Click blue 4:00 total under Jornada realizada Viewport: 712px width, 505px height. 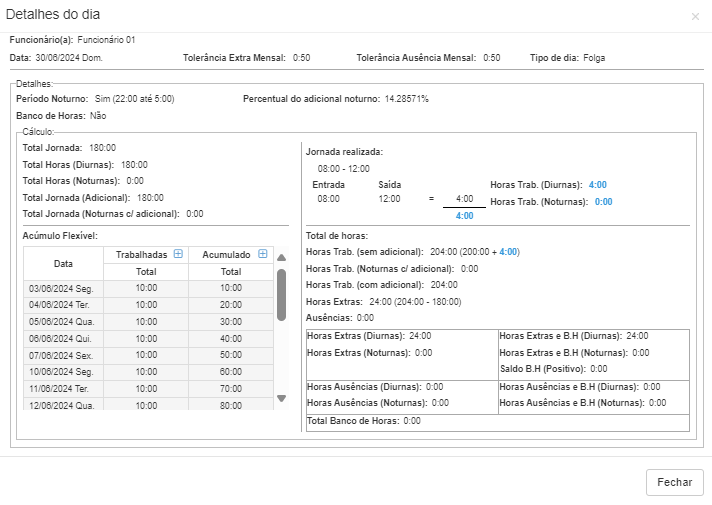pos(464,216)
